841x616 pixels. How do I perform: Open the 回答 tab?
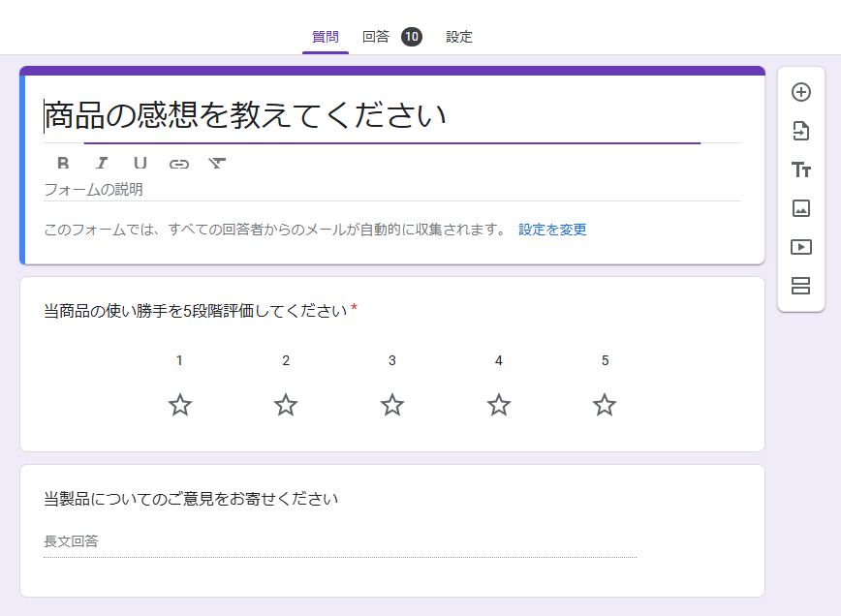point(376,37)
